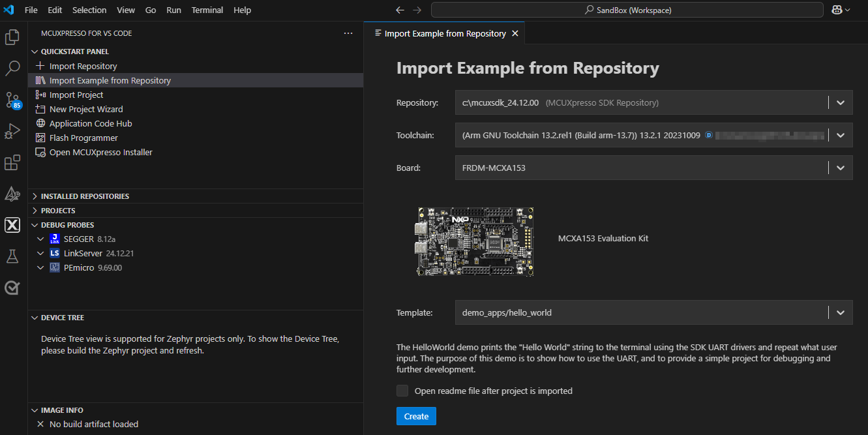The width and height of the screenshot is (868, 435).
Task: Open the Extensions view
Action: (x=12, y=162)
